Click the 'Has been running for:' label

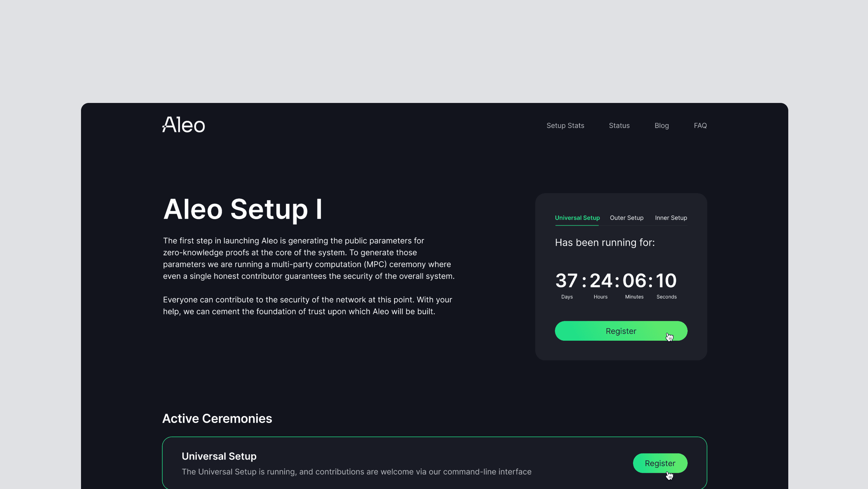tap(604, 243)
